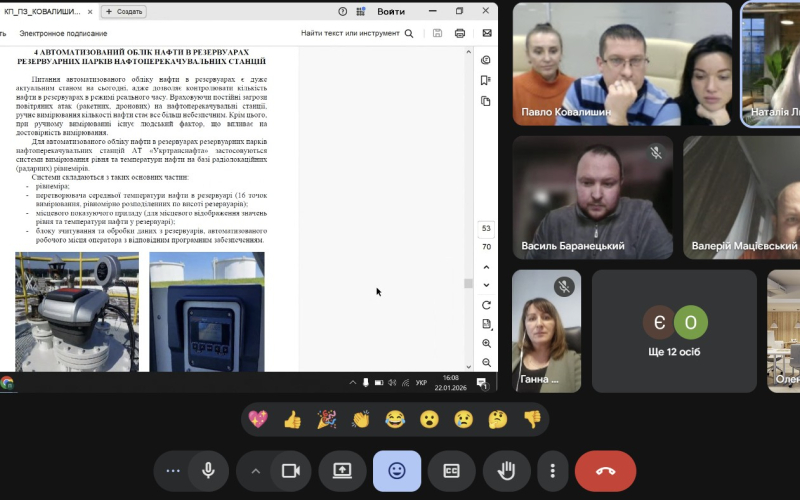Screen dimensions: 800x500
Task: Leave the call with red hang-up button
Action: 605,470
